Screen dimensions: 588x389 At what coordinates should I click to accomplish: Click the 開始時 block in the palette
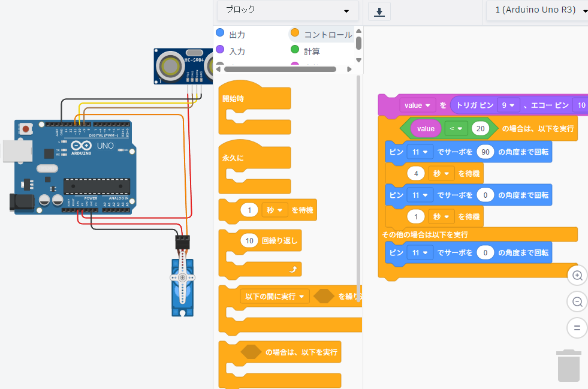click(x=234, y=99)
